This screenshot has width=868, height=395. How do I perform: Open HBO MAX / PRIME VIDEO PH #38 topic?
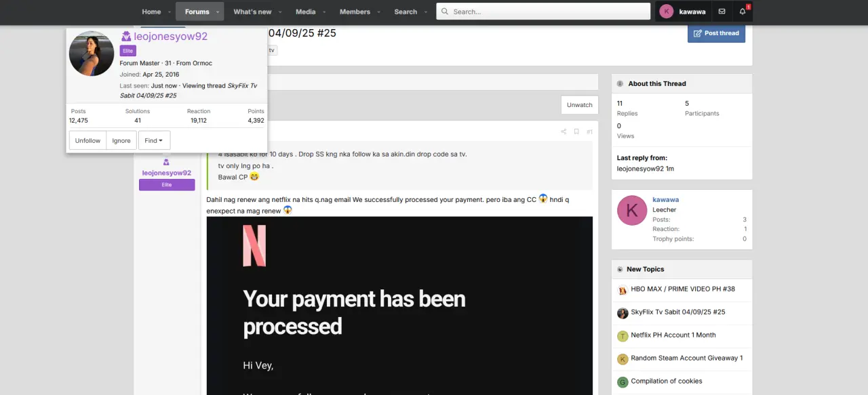683,289
